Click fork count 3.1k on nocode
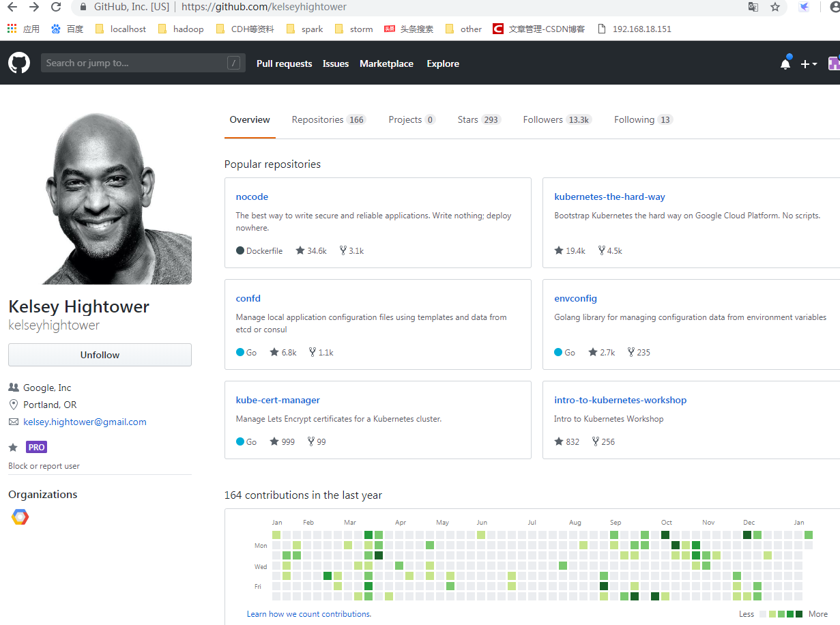Image resolution: width=840 pixels, height=625 pixels. (x=352, y=250)
